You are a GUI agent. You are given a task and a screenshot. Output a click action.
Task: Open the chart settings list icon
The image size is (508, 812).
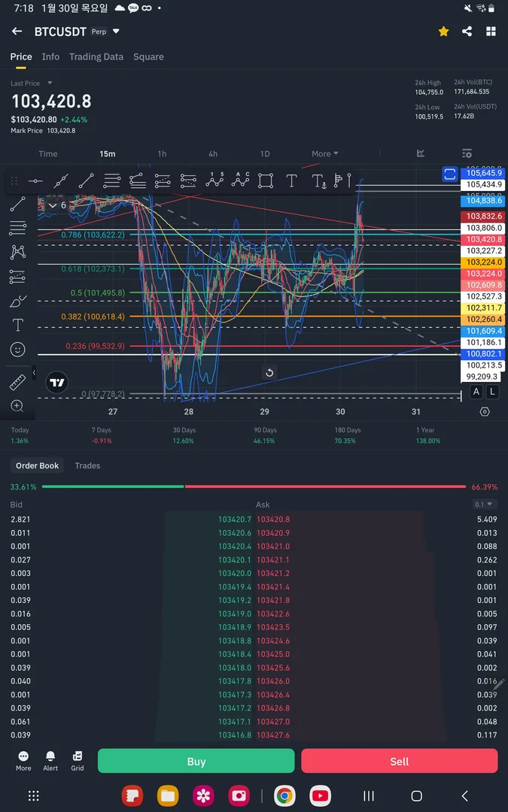pos(467,153)
